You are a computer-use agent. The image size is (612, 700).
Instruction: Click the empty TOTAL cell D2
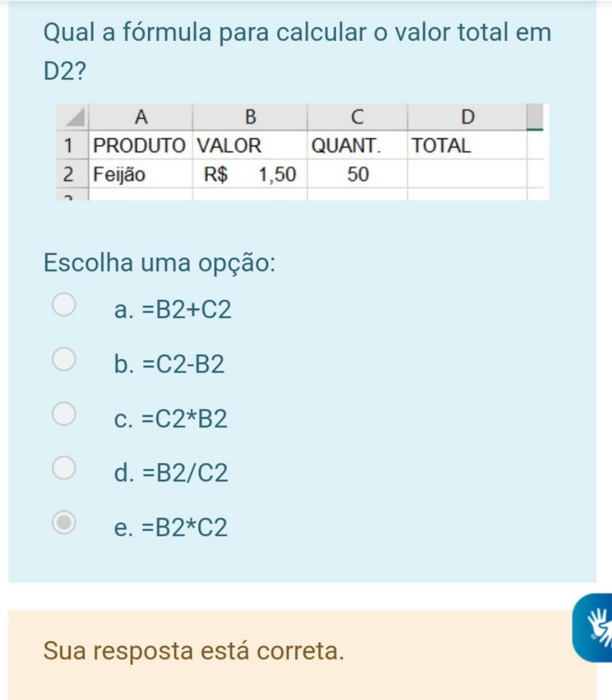pos(467,174)
